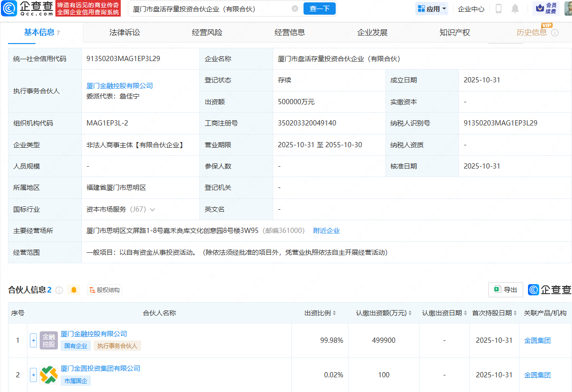Expand the 厦门金融控股有限公司 partner row
The width and height of the screenshot is (572, 392).
tap(33, 340)
